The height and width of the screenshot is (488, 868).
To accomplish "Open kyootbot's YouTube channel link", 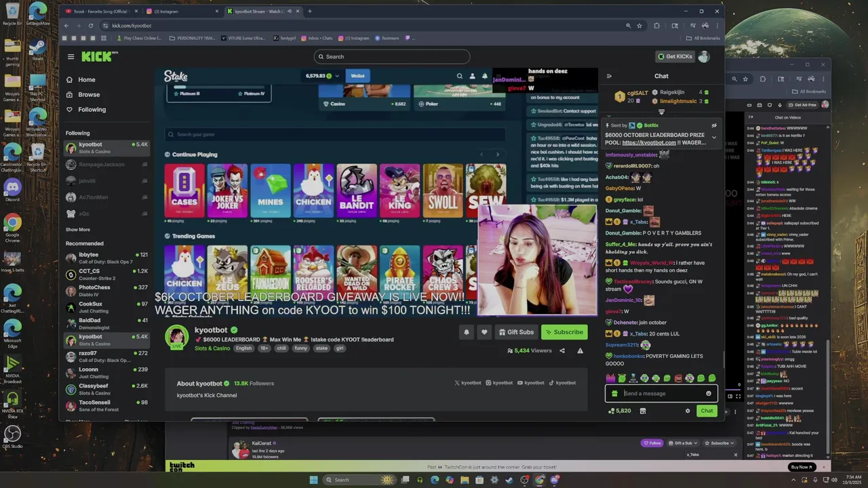I will click(x=531, y=383).
